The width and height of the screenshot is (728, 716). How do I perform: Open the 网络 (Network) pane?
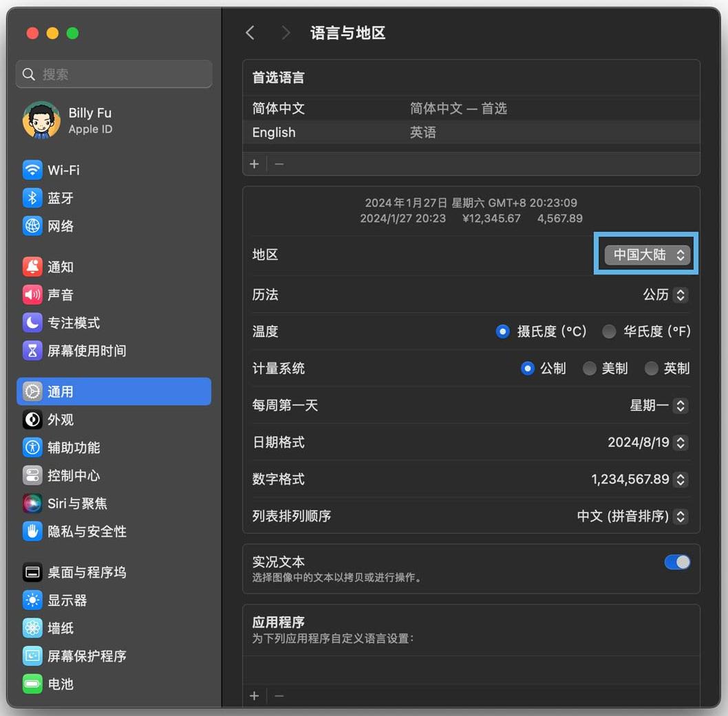click(x=60, y=226)
